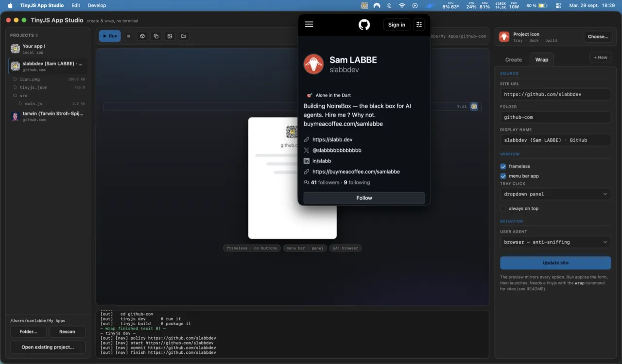This screenshot has height=364, width=622.
Task: Open the in/slabb LinkedIn link
Action: click(x=322, y=161)
